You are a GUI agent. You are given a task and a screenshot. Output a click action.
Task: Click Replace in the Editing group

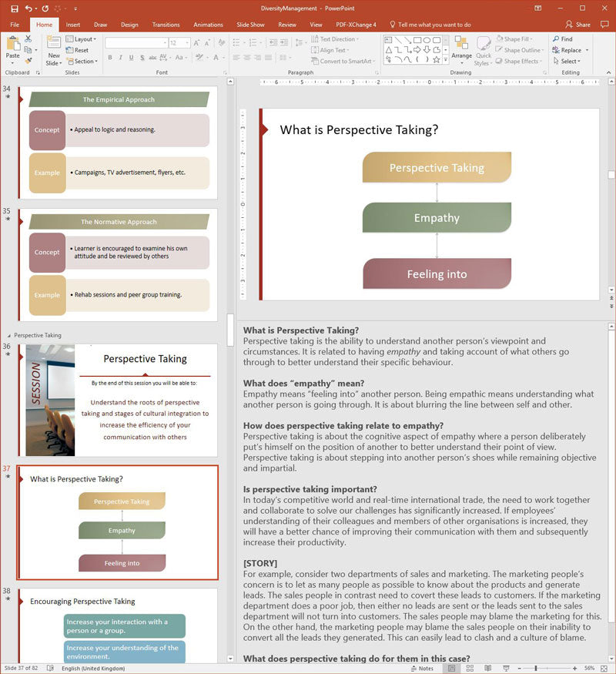click(567, 50)
